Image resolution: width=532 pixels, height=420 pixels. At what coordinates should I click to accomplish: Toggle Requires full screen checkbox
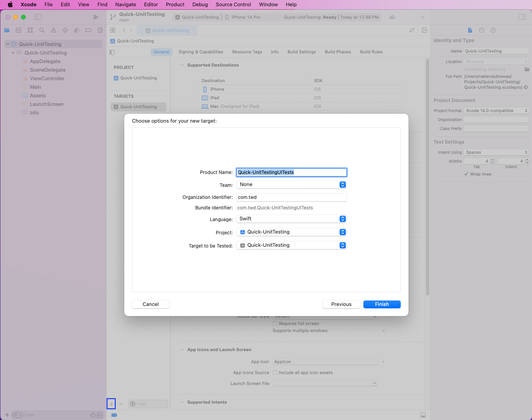275,323
